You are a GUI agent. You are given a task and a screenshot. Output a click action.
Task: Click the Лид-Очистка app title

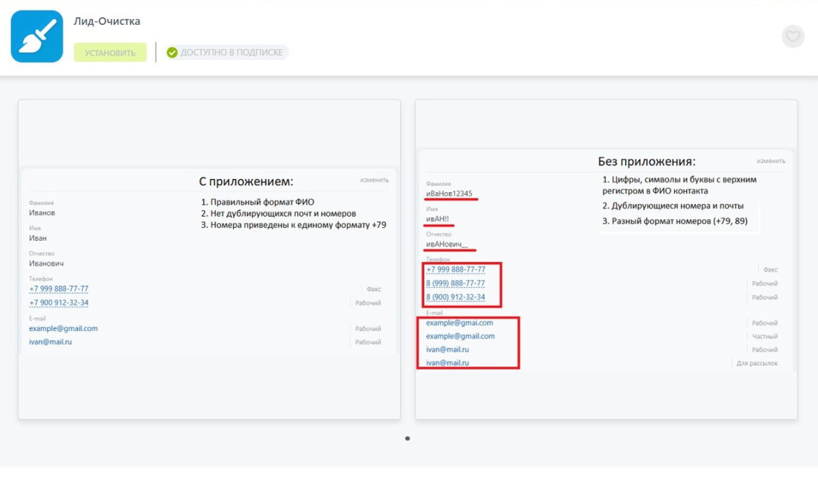(x=107, y=22)
